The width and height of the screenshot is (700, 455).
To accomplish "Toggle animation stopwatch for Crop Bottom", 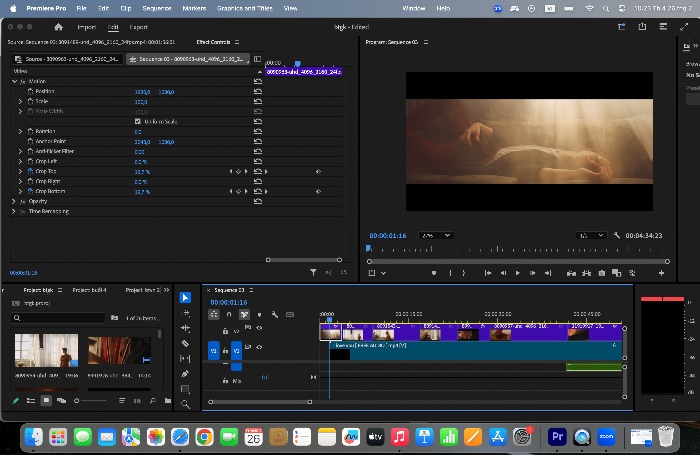I will coord(30,191).
